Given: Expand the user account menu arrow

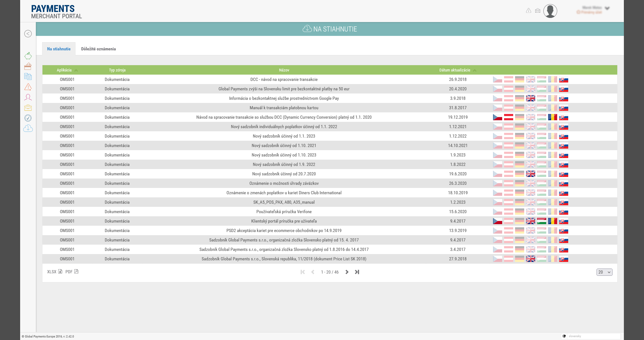Looking at the screenshot, I should (x=607, y=8).
